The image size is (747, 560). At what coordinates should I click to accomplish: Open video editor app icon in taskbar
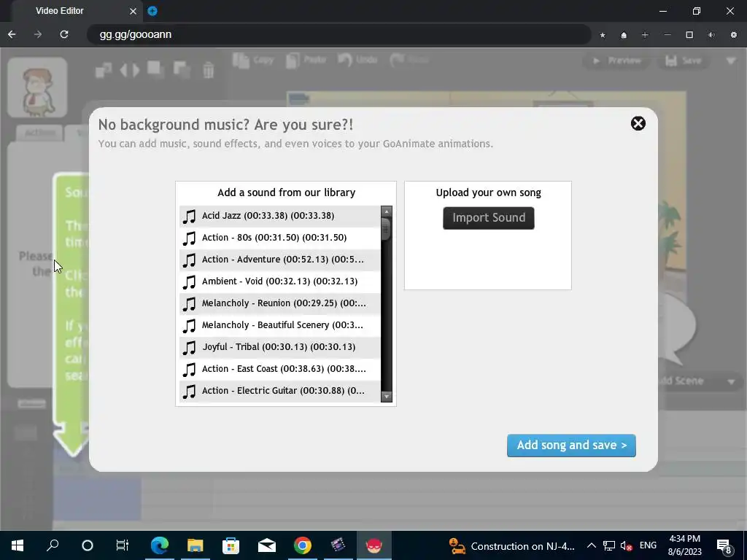tap(338, 545)
